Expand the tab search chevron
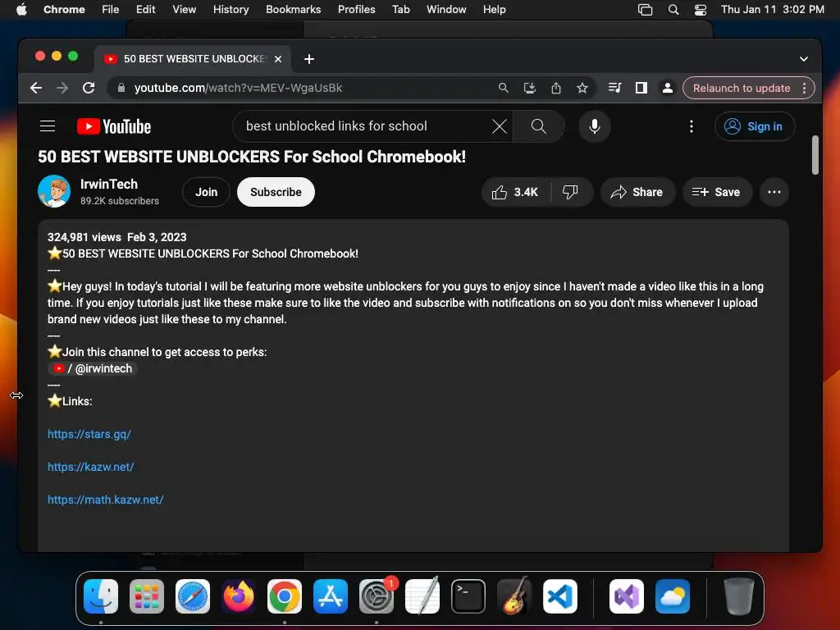Image resolution: width=840 pixels, height=630 pixels. point(804,59)
